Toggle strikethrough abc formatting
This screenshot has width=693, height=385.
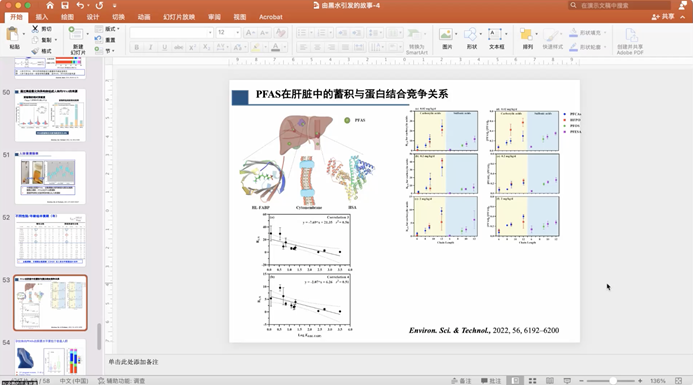(x=179, y=47)
